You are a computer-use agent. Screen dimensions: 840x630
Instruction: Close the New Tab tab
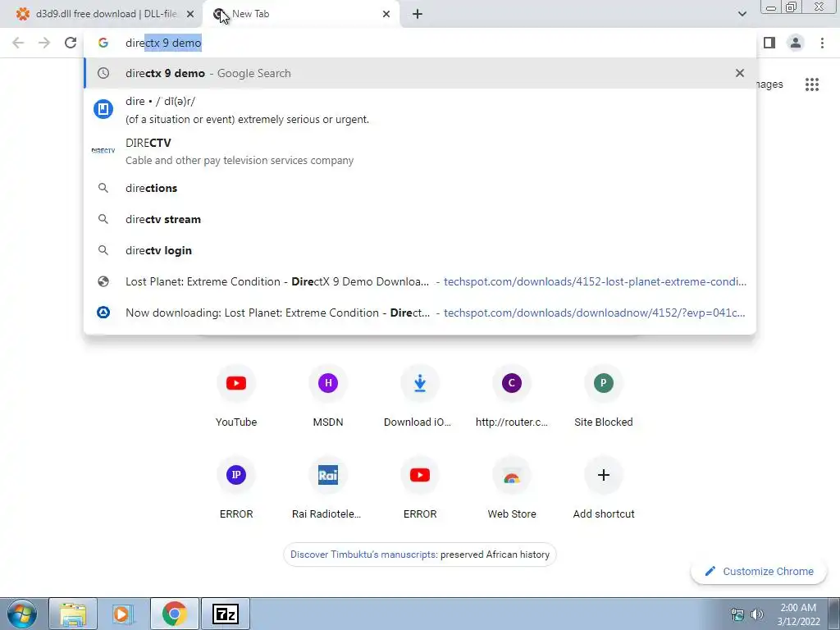(x=386, y=14)
